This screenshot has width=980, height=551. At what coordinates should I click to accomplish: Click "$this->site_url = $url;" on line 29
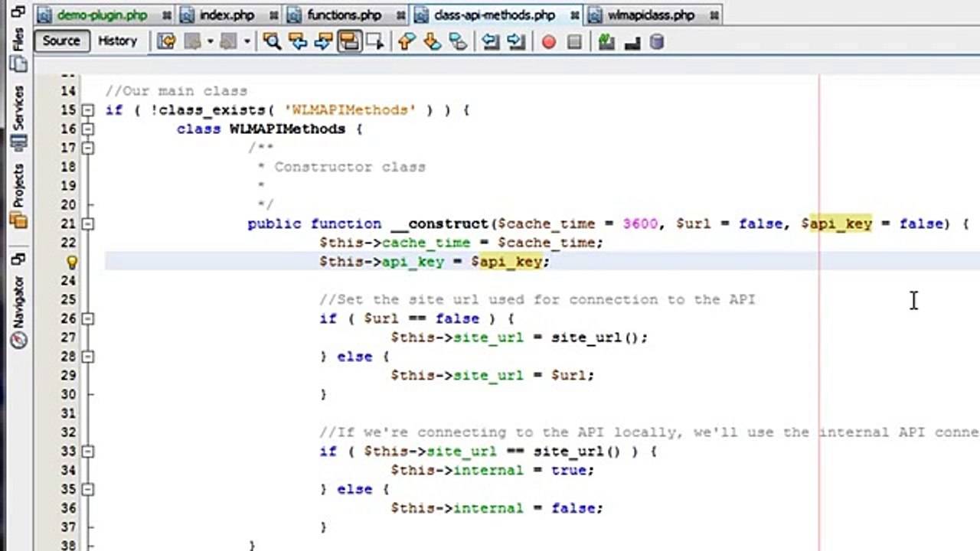[x=492, y=375]
